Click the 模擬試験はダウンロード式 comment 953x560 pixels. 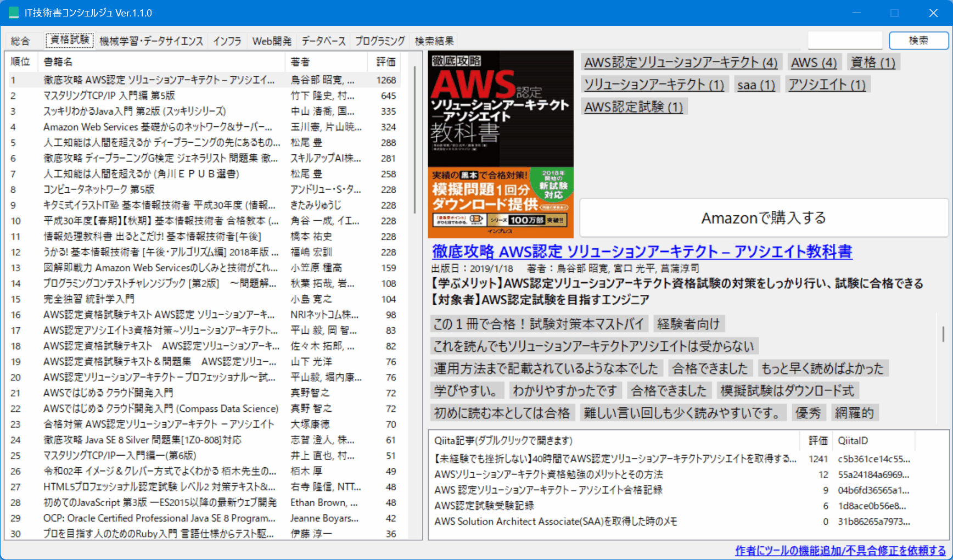787,390
